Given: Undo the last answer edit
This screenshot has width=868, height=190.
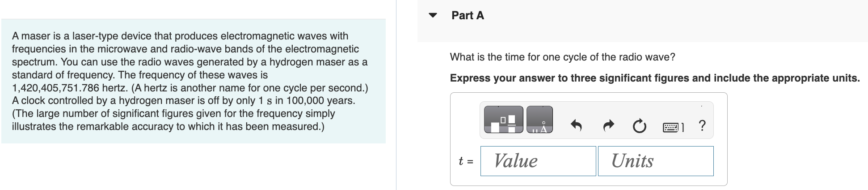Looking at the screenshot, I should click(576, 126).
